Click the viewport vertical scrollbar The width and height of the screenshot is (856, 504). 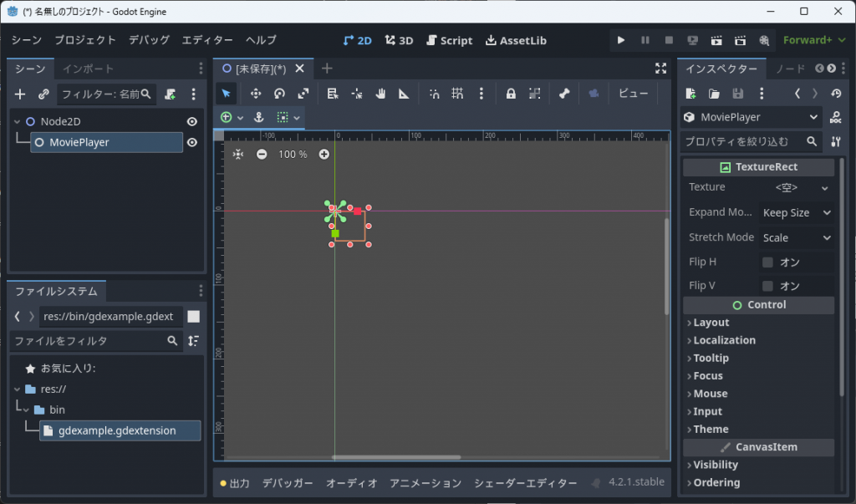666,267
